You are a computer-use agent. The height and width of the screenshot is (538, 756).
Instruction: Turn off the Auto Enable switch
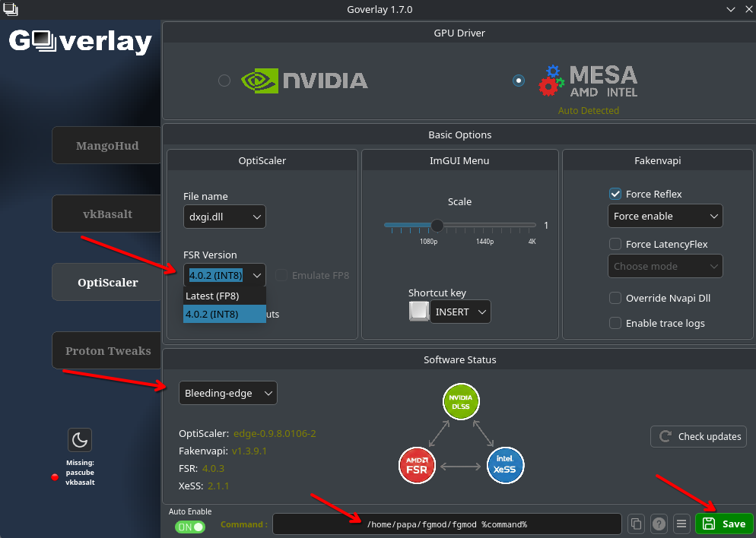pos(190,527)
